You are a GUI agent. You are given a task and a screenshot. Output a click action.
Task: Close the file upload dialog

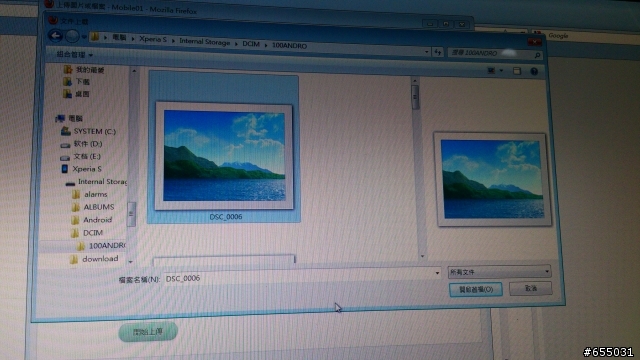[x=534, y=42]
